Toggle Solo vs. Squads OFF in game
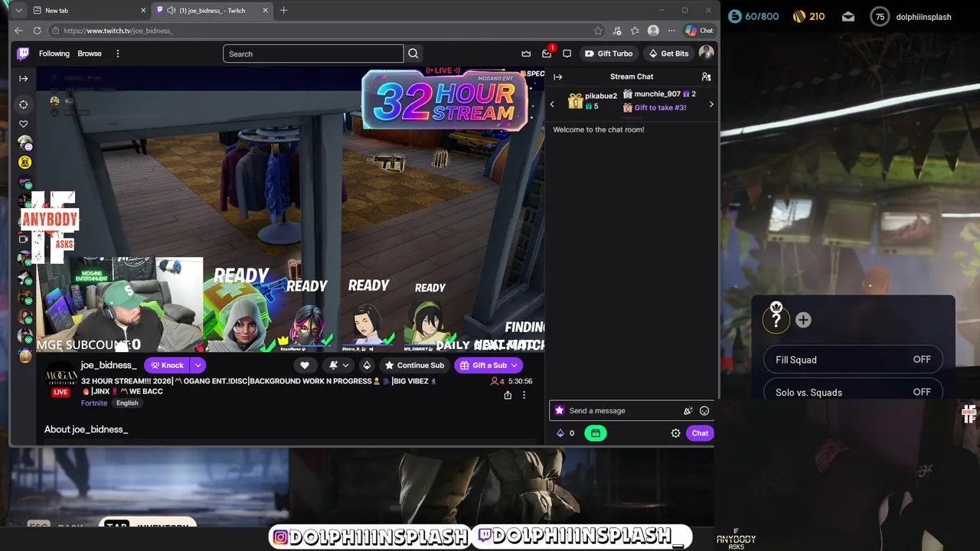Screen dimensions: 980x551 [853, 390]
